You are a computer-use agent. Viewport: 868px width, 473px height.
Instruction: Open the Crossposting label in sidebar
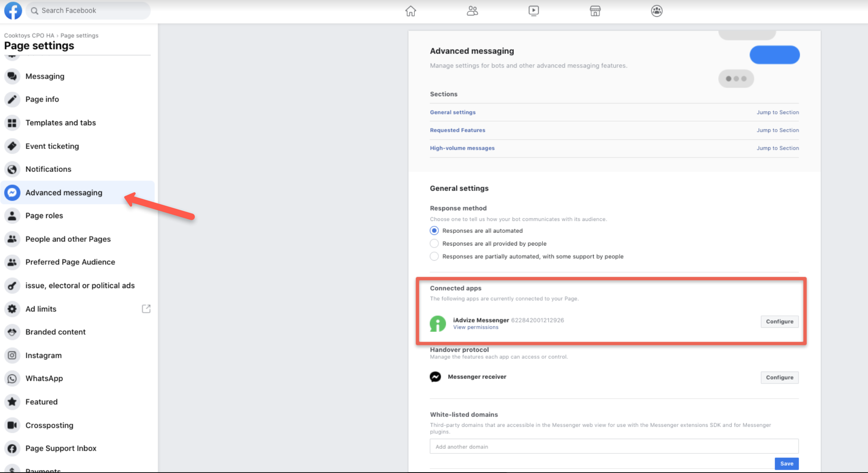pos(49,426)
